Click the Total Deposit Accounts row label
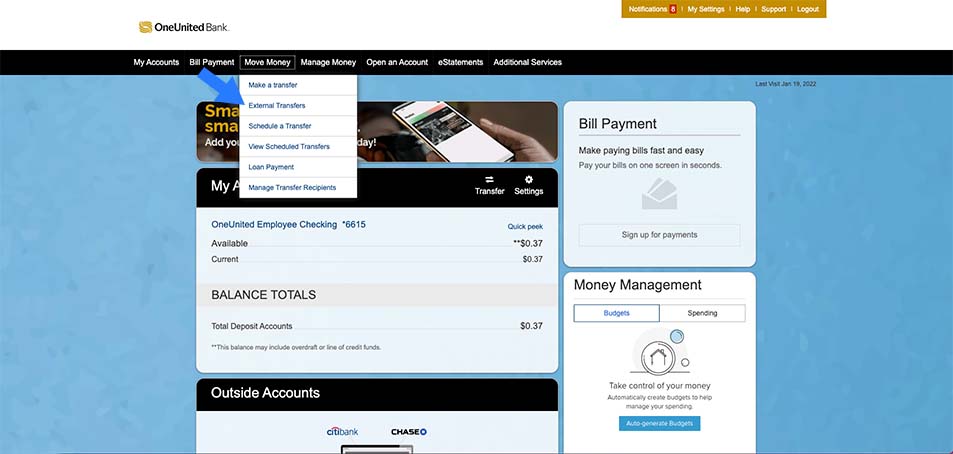Image resolution: width=953 pixels, height=454 pixels. [x=252, y=326]
